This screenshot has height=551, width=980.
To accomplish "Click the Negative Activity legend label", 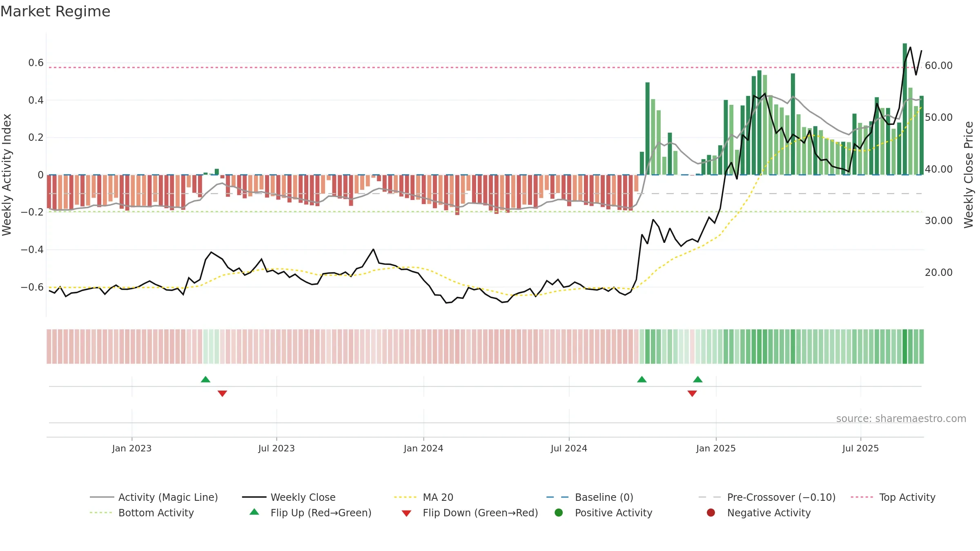I will tap(769, 513).
